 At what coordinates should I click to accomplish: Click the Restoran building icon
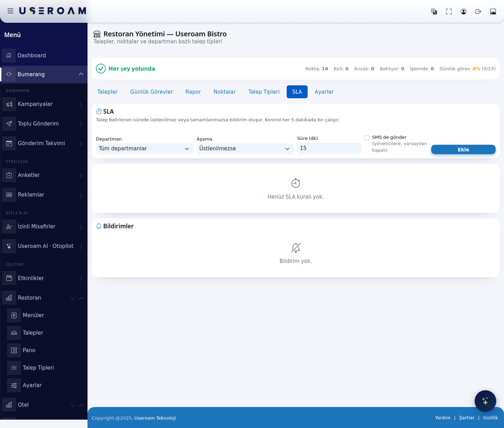[x=9, y=298]
